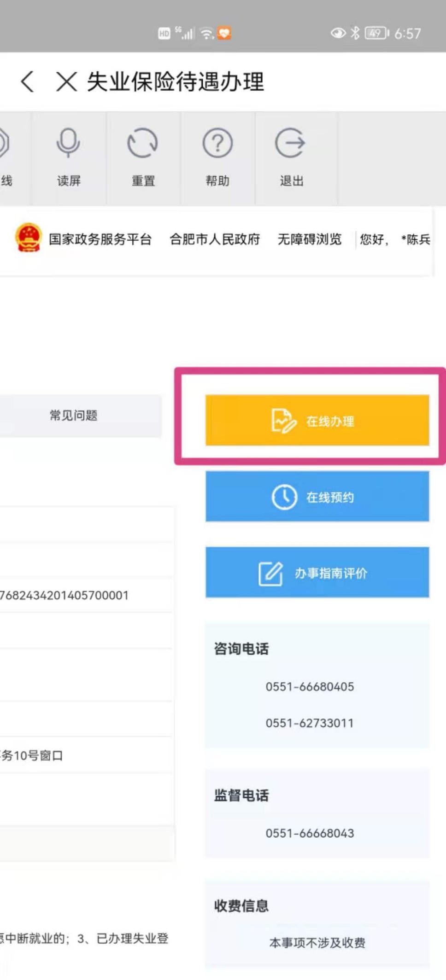446x980 pixels.
Task: Open 帮助 help question mark
Action: [217, 143]
